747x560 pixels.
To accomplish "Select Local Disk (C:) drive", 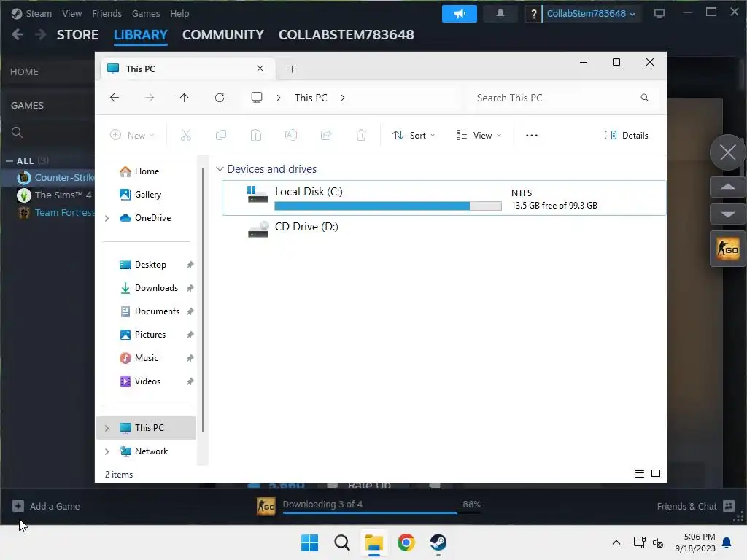I will (444, 198).
